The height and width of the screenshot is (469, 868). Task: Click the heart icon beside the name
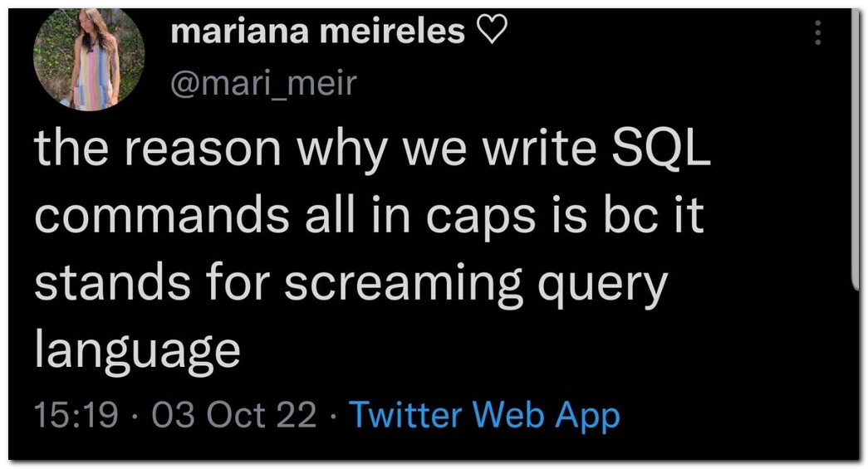488,32
